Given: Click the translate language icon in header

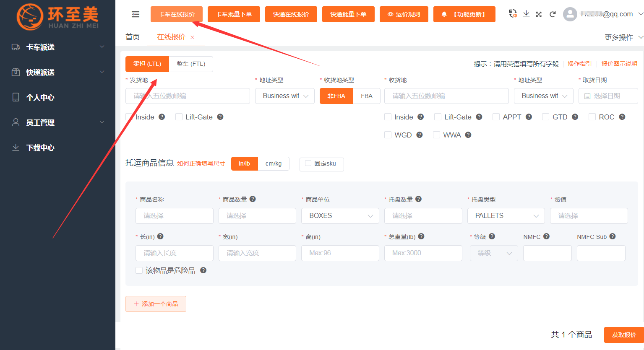Looking at the screenshot, I should (x=513, y=14).
